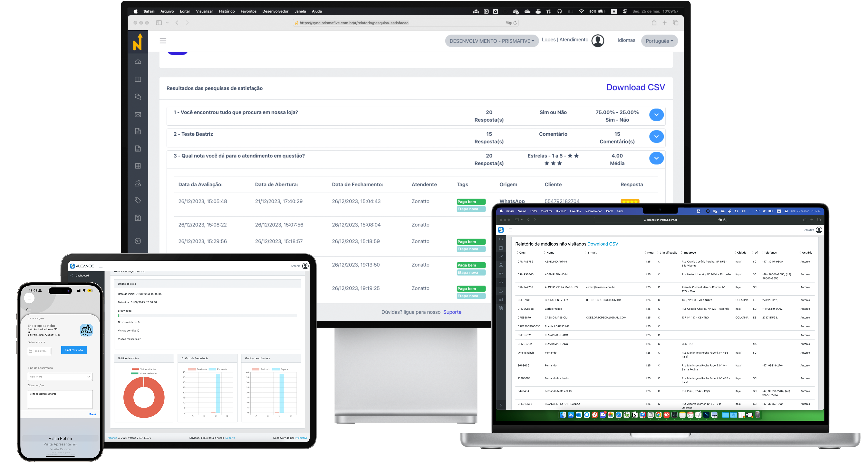Open the Histórico menu in Safari

coord(227,11)
